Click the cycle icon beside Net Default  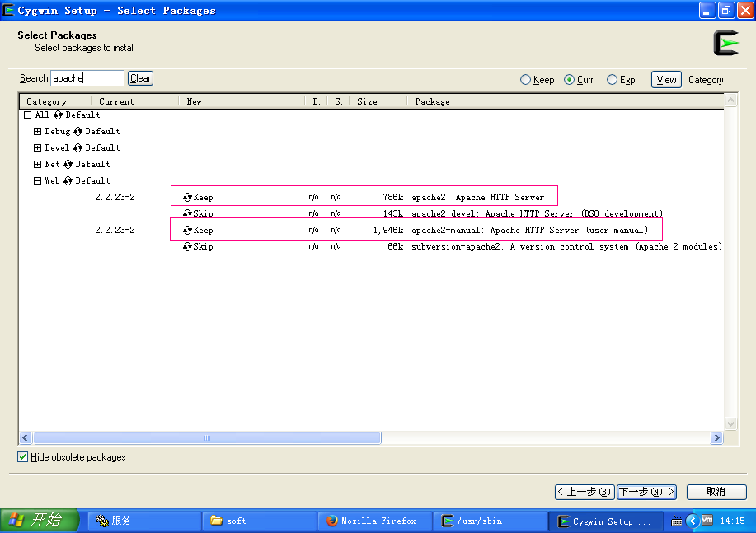click(68, 164)
